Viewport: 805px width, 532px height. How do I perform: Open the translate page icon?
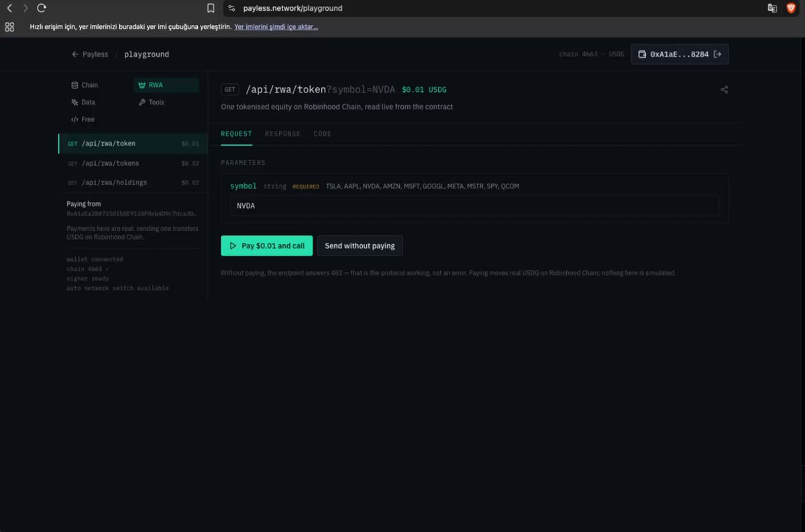772,8
